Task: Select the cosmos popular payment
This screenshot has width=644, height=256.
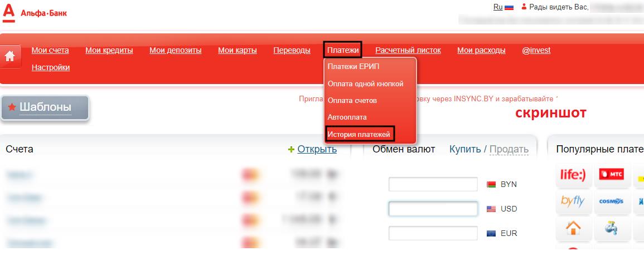Action: [611, 201]
